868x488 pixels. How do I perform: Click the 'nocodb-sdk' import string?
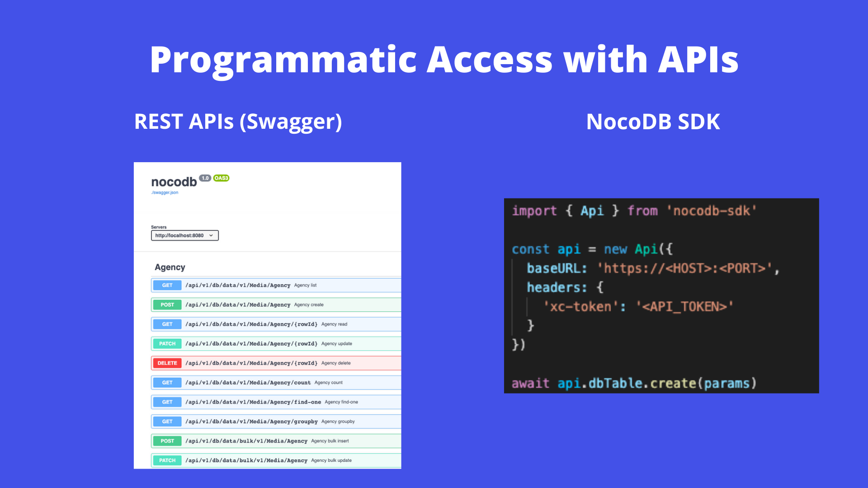coord(712,211)
